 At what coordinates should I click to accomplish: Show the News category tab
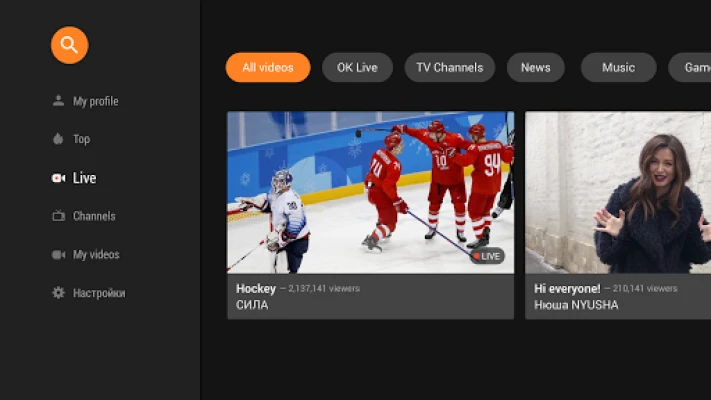click(535, 68)
